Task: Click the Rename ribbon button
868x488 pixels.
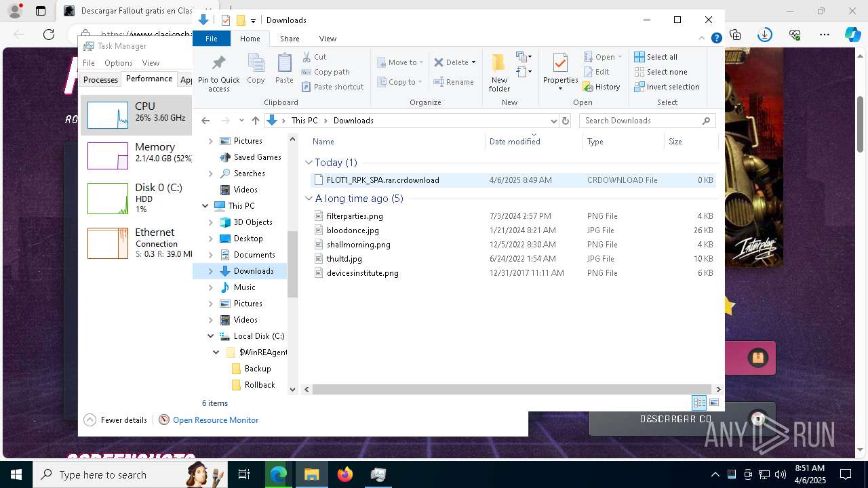Action: [454, 82]
